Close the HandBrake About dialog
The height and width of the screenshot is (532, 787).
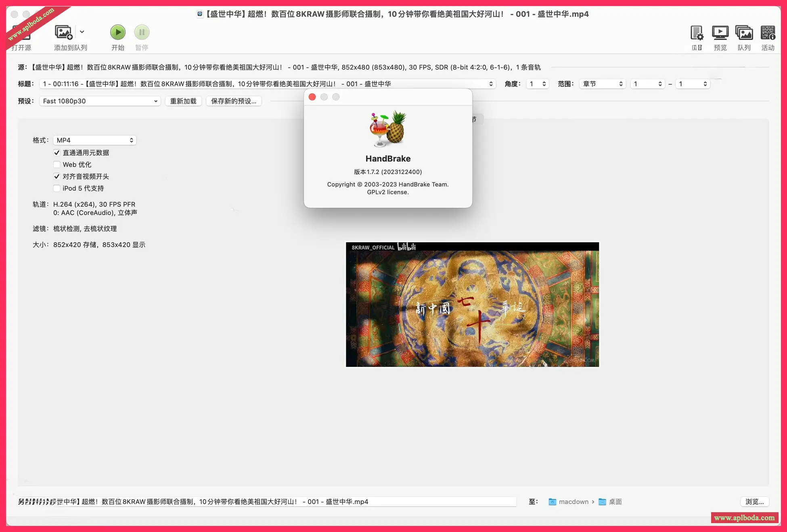coord(312,97)
